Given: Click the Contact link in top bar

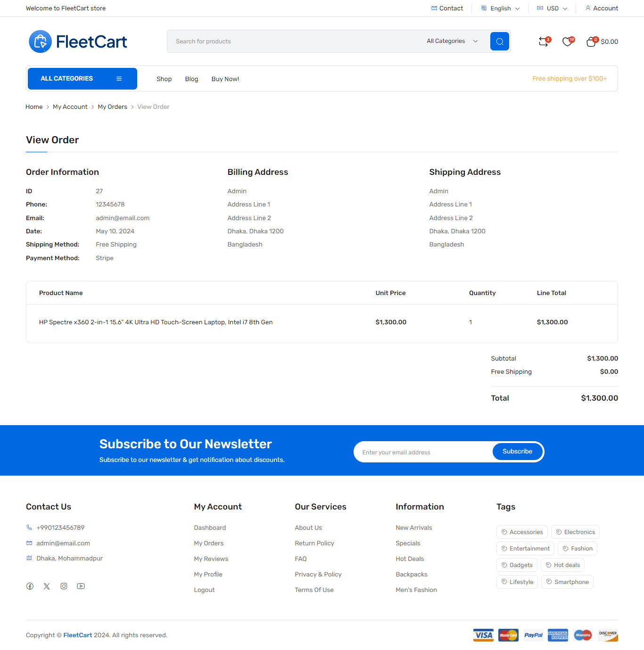Looking at the screenshot, I should [447, 8].
